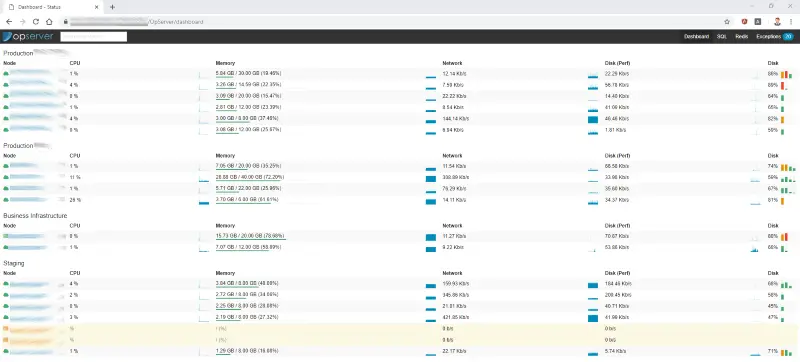This screenshot has width=800, height=362.
Task: Click the 28.88 GB / 40.00 GB memory value
Action: tap(250, 177)
